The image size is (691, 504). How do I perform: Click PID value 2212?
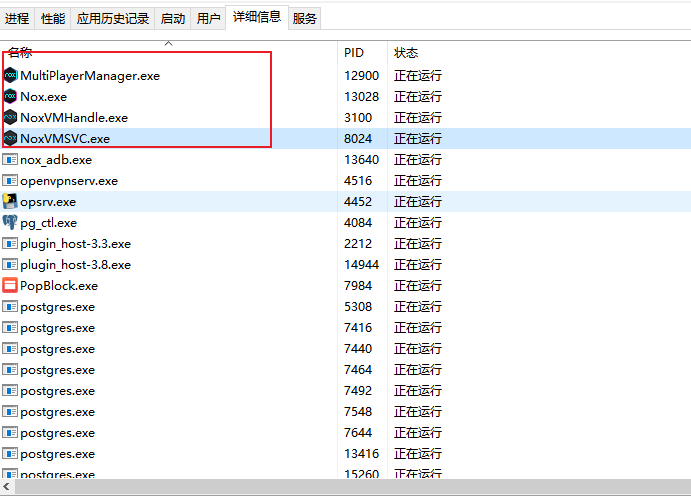tap(358, 244)
